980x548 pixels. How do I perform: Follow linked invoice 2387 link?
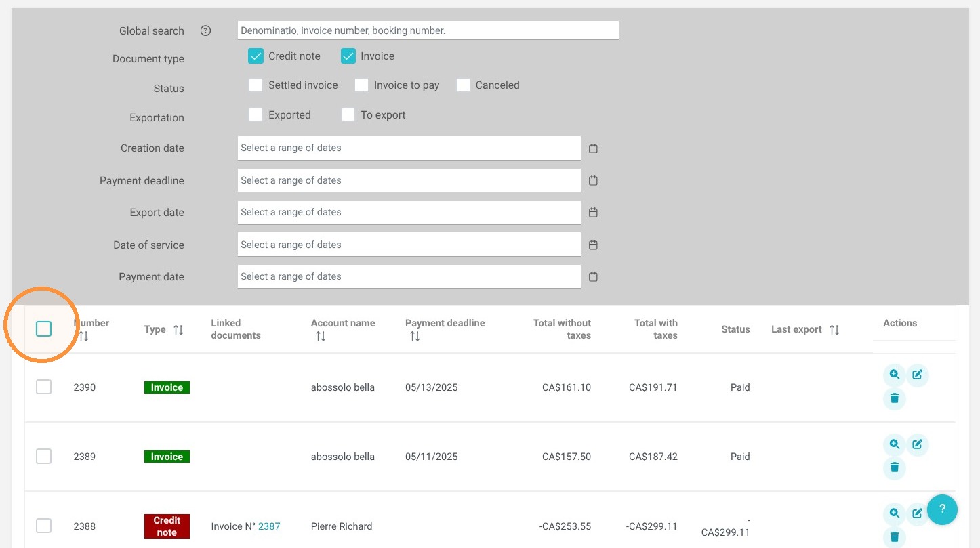[x=269, y=526]
